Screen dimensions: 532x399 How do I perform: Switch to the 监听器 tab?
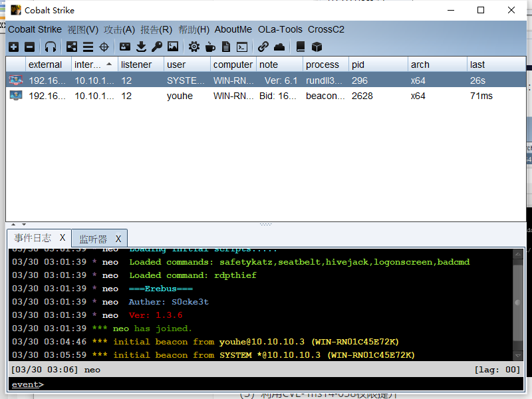pos(93,239)
